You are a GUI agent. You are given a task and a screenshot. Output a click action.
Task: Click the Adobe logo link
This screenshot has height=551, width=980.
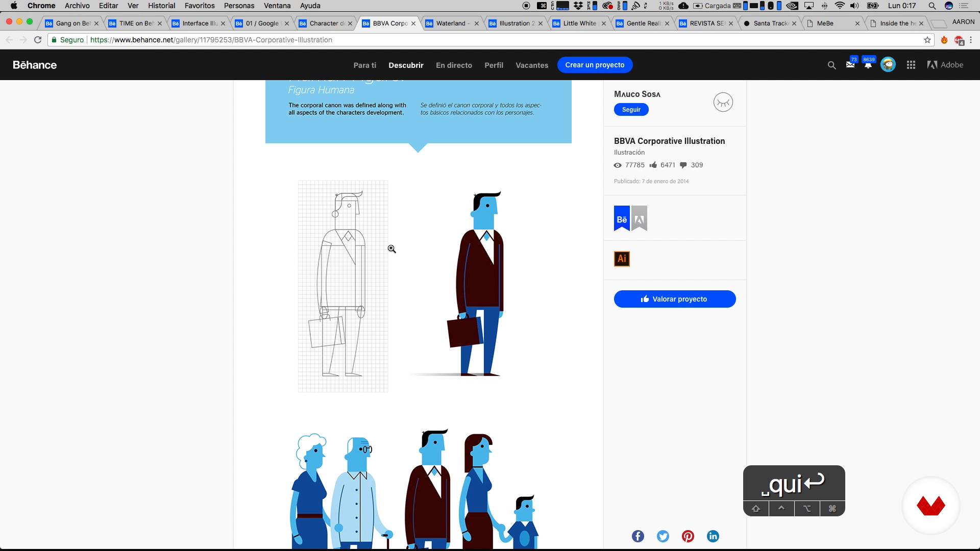[x=945, y=65]
